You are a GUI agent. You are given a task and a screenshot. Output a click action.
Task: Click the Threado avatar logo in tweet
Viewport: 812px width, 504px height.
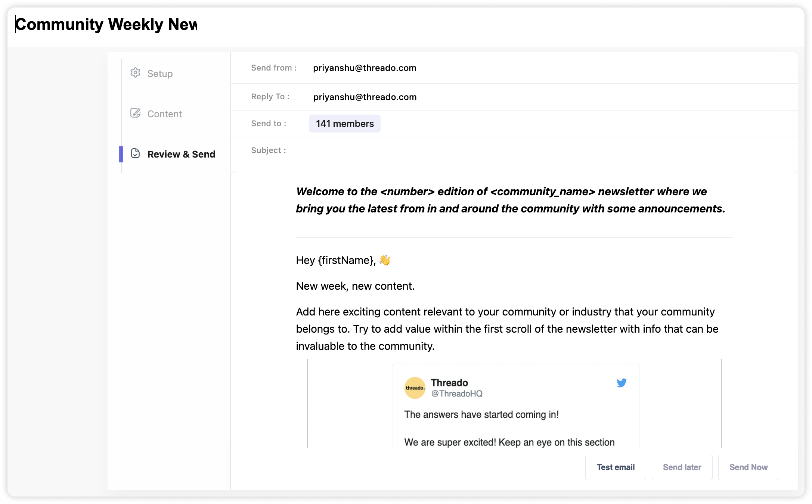[415, 388]
